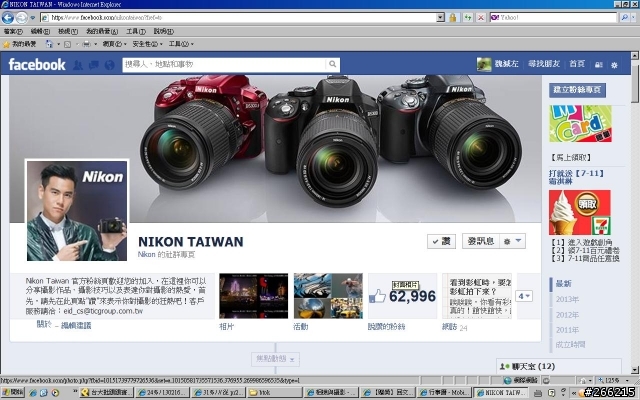
Task: Open the 說明(H) menu
Action: point(163,31)
